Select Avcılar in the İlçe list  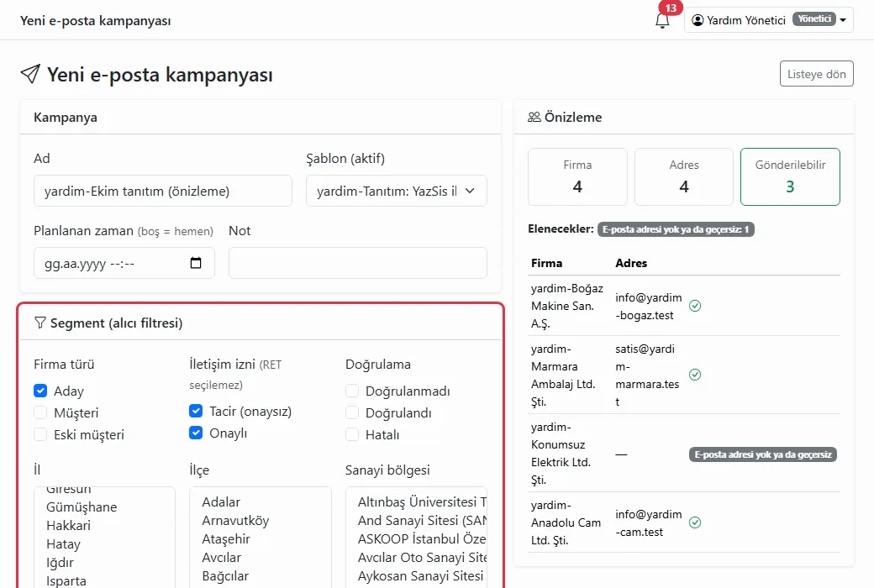[221, 557]
